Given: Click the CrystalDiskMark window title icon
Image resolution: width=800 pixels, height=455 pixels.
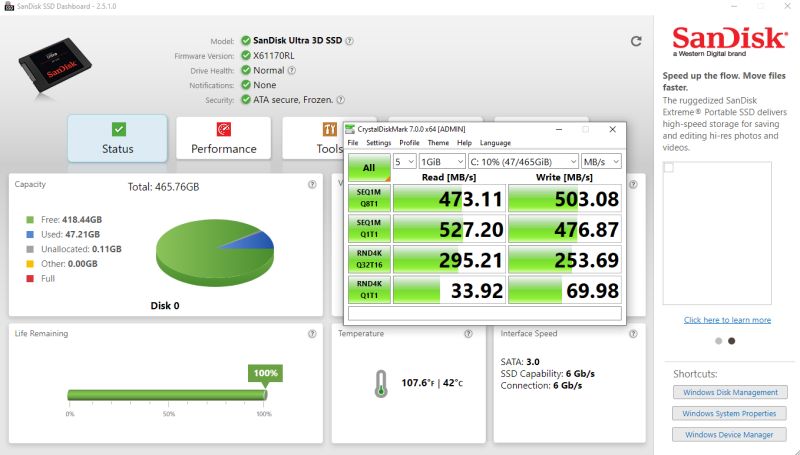Looking at the screenshot, I should pyautogui.click(x=350, y=130).
